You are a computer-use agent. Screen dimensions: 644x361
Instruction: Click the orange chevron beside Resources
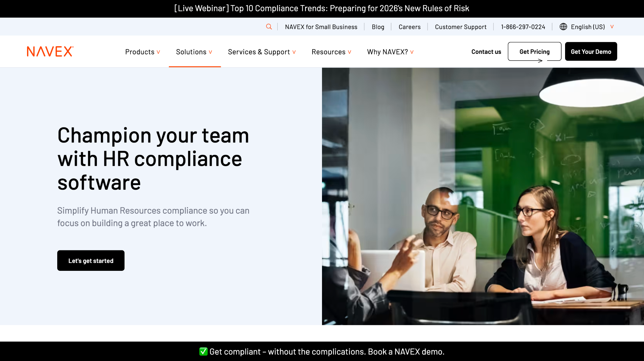pyautogui.click(x=350, y=52)
